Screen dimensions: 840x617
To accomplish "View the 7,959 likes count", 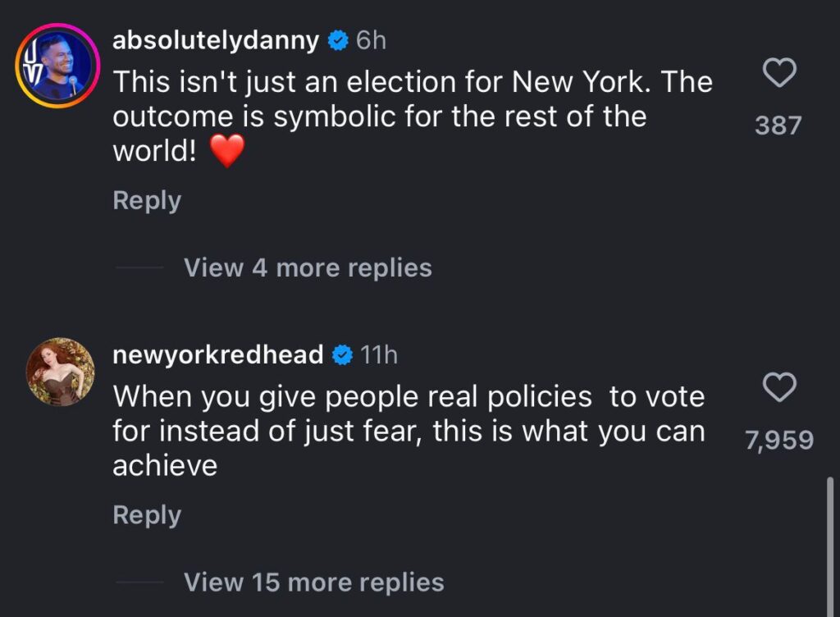I will tap(778, 441).
